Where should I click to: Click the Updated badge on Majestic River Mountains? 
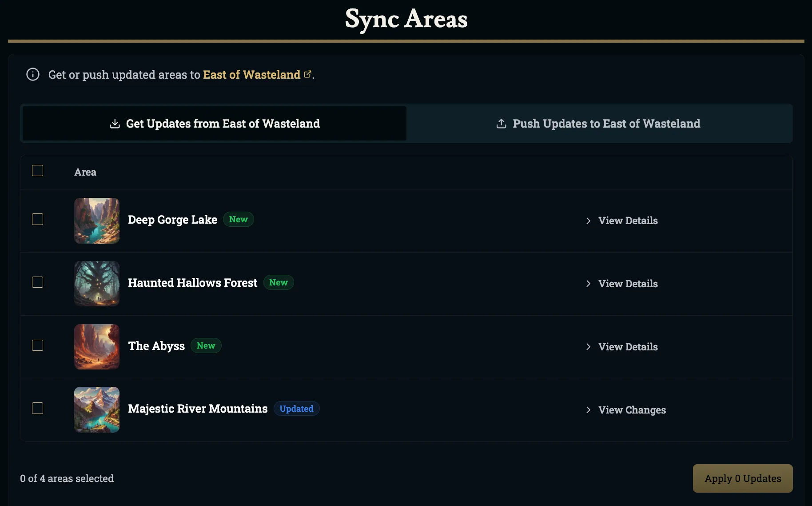(x=296, y=408)
